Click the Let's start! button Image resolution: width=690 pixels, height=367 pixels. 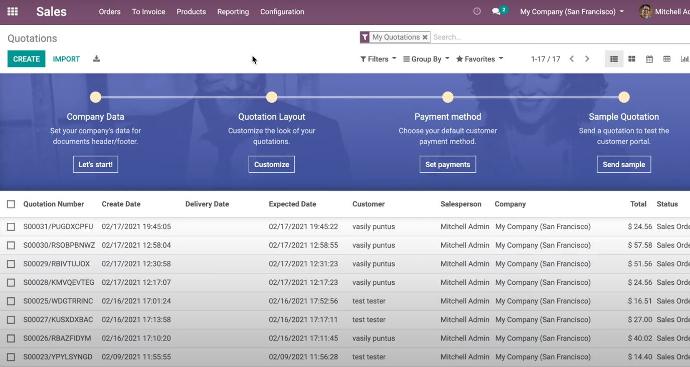click(95, 164)
